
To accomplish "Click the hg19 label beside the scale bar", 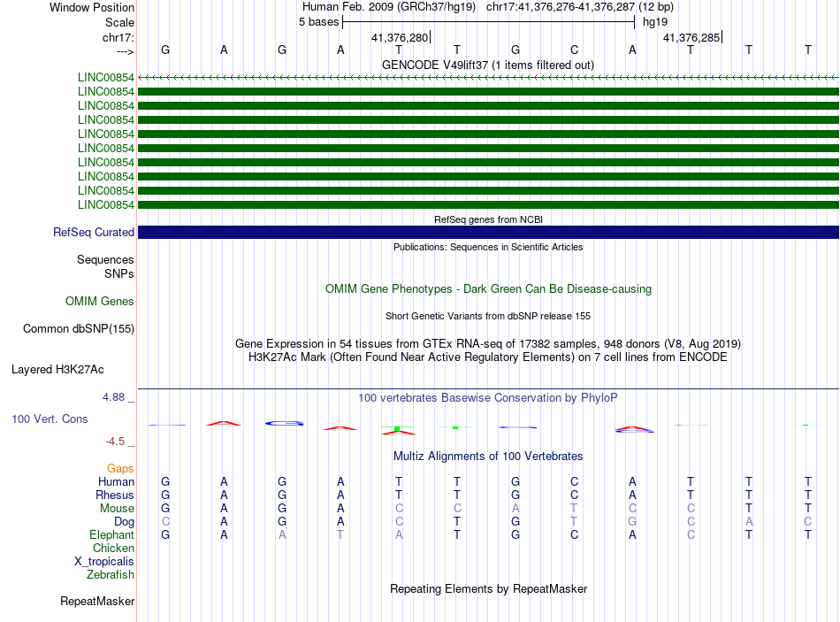I will tap(655, 22).
